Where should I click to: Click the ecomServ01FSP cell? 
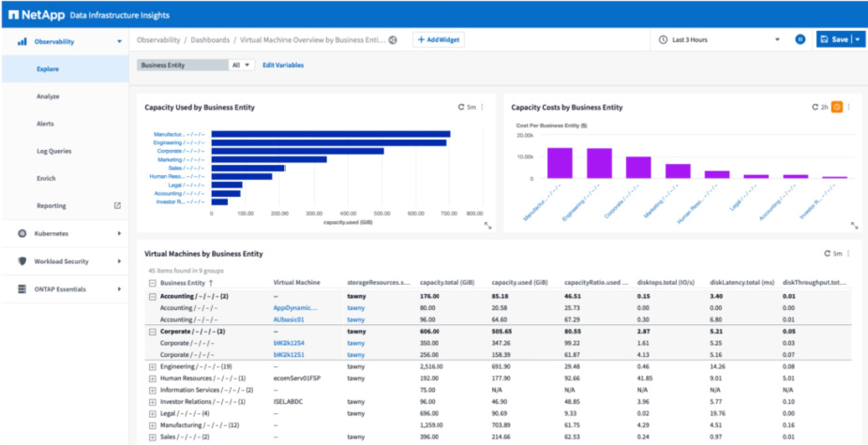click(298, 378)
